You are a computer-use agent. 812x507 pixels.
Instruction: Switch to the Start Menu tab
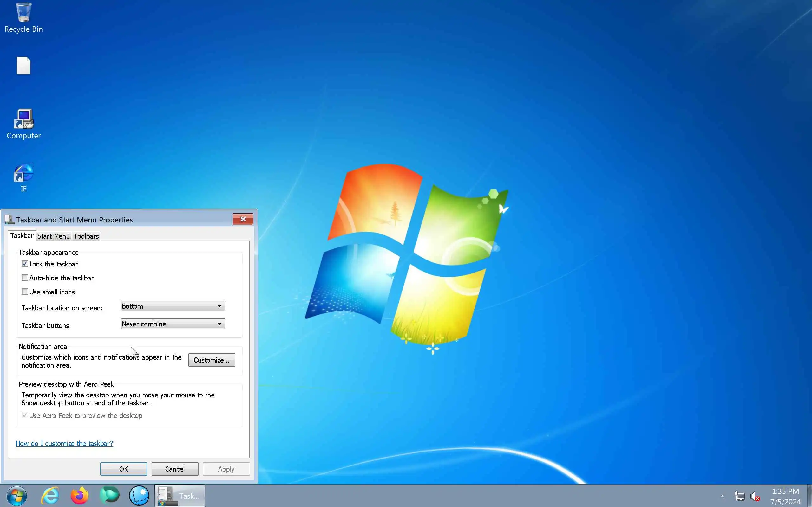point(53,236)
